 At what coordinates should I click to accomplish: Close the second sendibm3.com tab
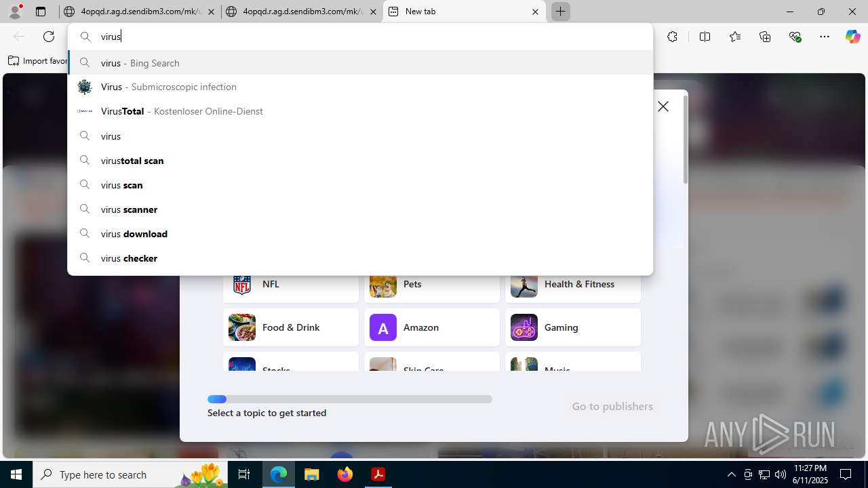coord(373,12)
